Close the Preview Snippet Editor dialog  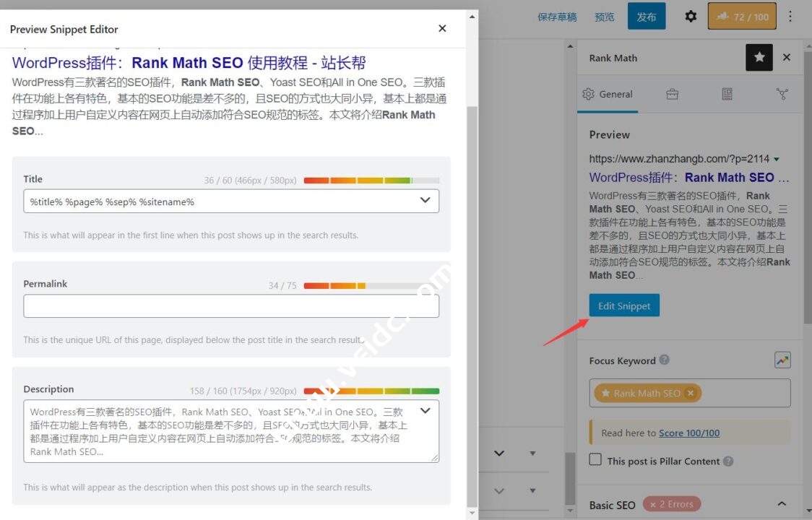(442, 29)
